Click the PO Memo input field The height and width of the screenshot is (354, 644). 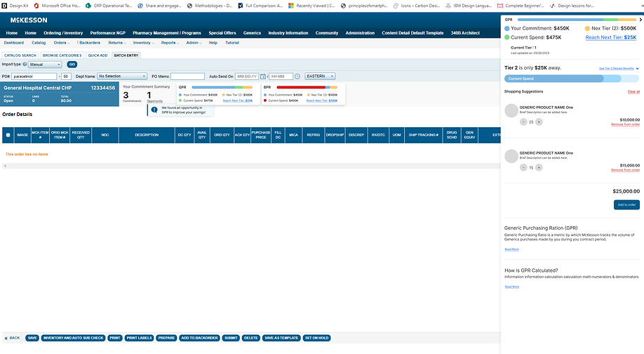coord(187,77)
